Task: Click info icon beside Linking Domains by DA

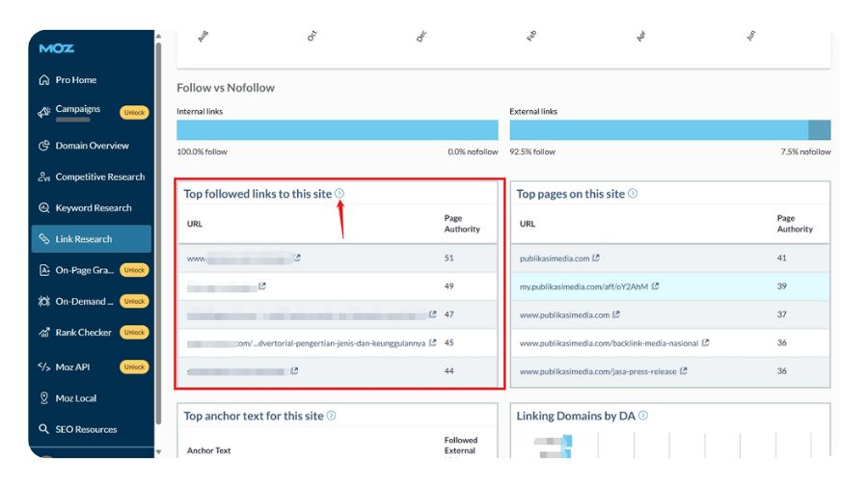Action: point(642,415)
